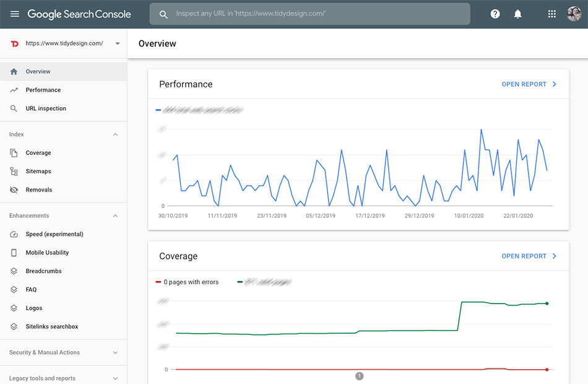Click '22/01/2020' date on Performance chart
This screenshot has width=588, height=384.
[x=518, y=216]
